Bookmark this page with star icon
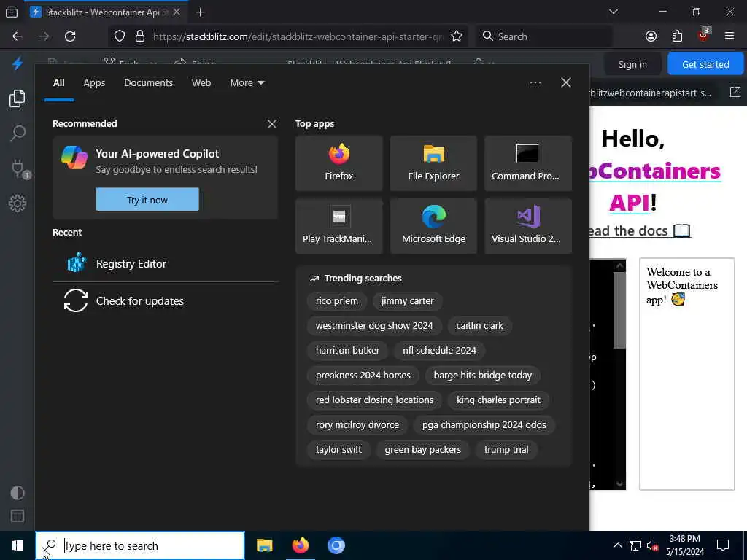The width and height of the screenshot is (747, 560). coord(457,36)
